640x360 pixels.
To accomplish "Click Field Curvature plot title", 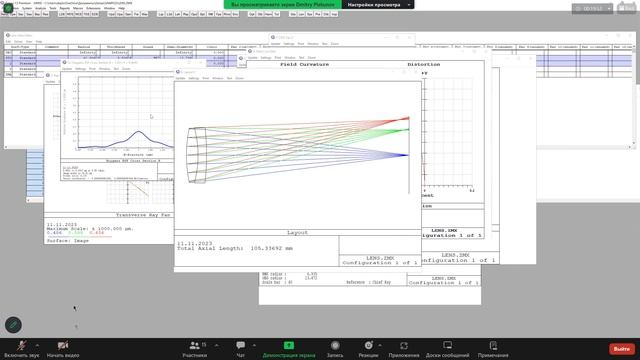I will click(x=304, y=64).
